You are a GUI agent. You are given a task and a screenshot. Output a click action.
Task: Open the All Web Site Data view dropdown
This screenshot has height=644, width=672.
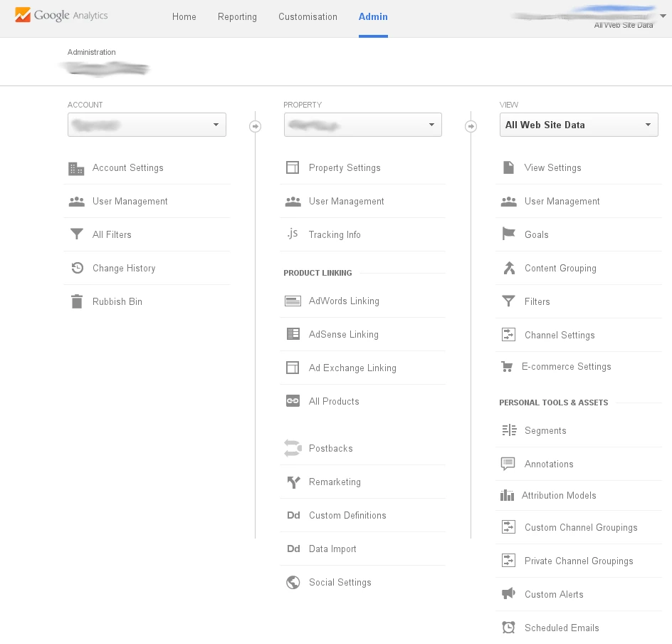(x=579, y=125)
